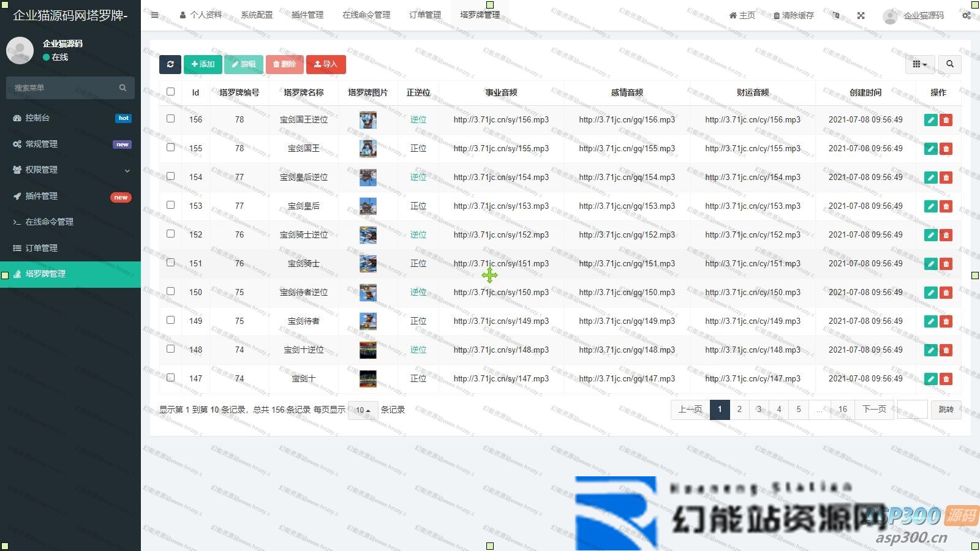Toggle the hamburger sidebar menu icon
Screen dimensions: 980x551
pos(155,15)
